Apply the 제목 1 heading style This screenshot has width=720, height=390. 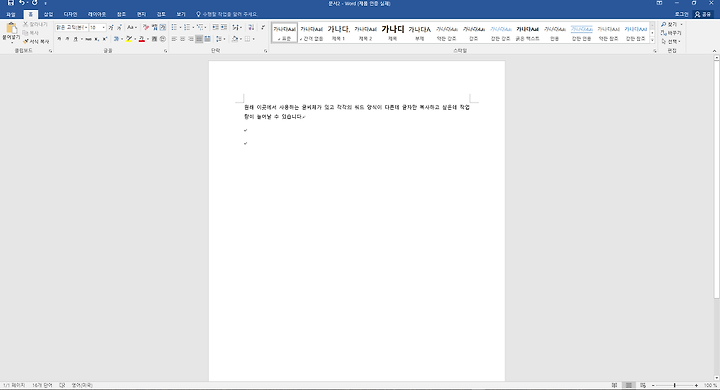click(x=338, y=33)
